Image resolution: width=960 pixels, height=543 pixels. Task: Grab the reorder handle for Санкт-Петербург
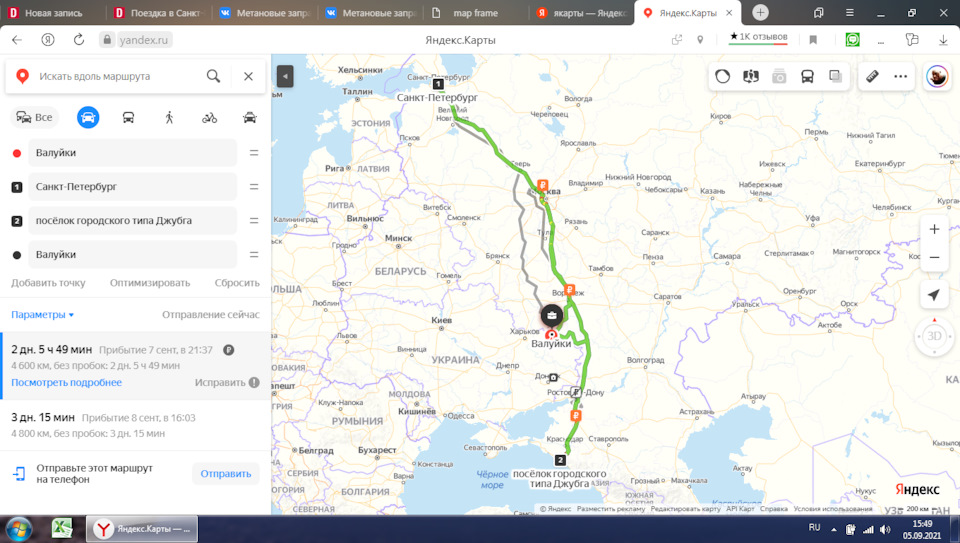(x=253, y=187)
